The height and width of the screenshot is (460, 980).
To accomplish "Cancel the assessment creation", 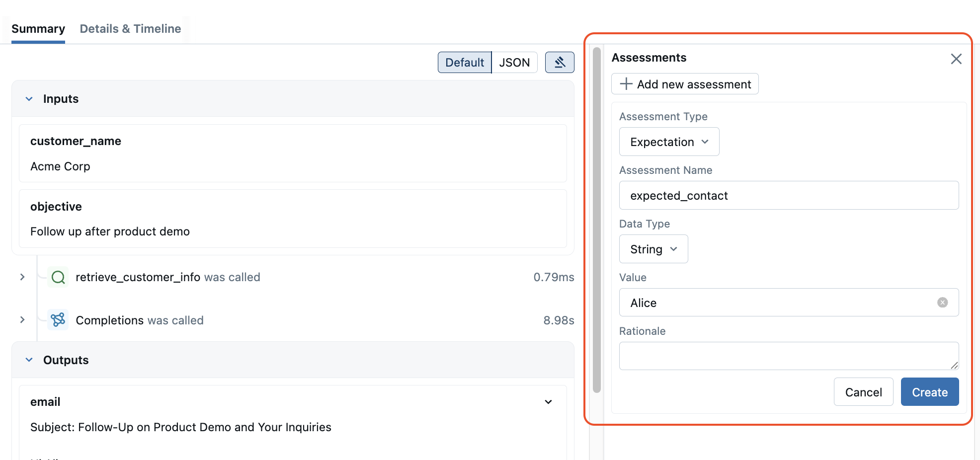I will 863,392.
